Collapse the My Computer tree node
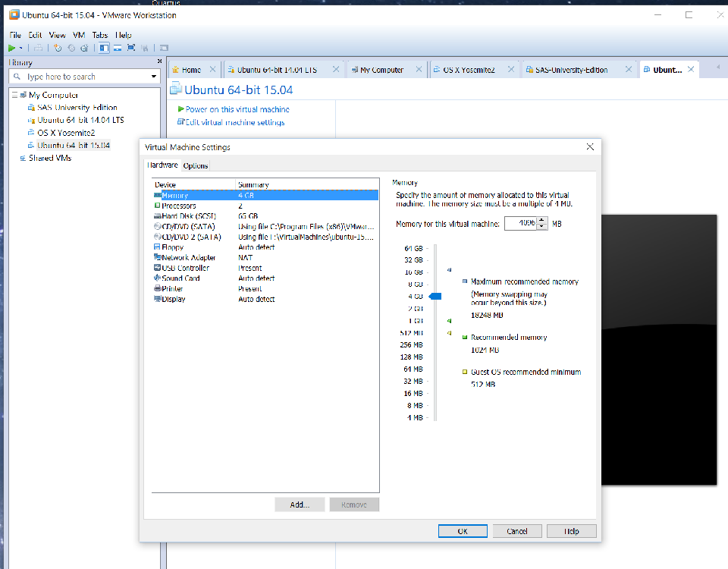 tap(14, 96)
